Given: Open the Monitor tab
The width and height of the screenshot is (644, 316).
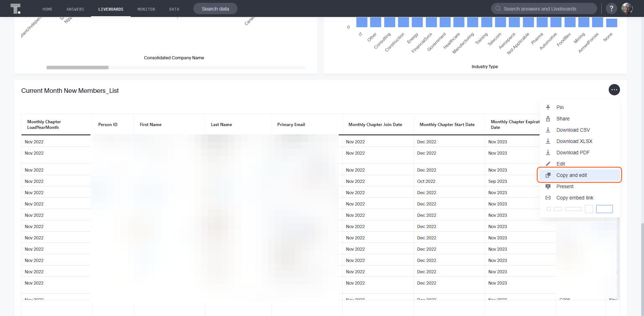Looking at the screenshot, I should coord(146,9).
